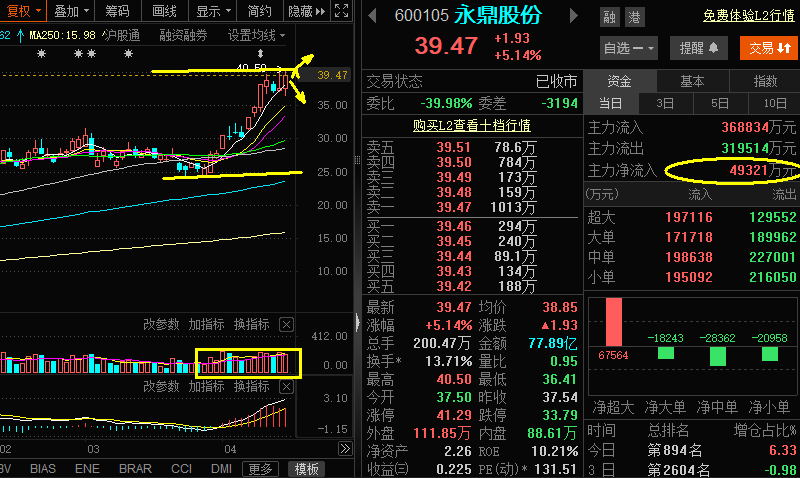800x478 pixels.
Task: Click the 沪股通 label
Action: [121, 35]
